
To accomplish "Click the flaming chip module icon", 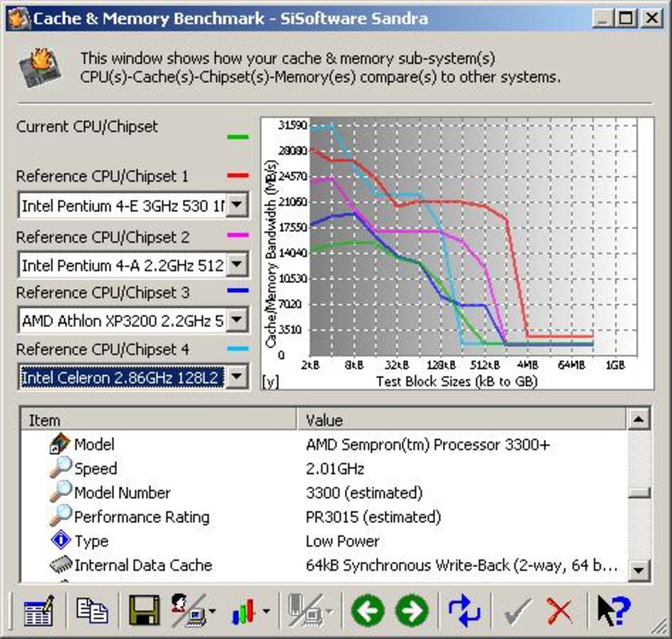I will point(40,68).
